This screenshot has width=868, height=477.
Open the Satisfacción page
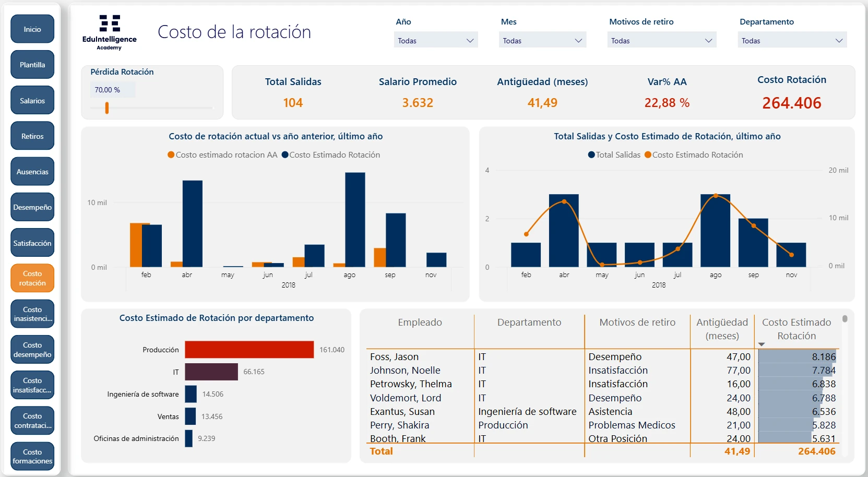click(x=32, y=243)
